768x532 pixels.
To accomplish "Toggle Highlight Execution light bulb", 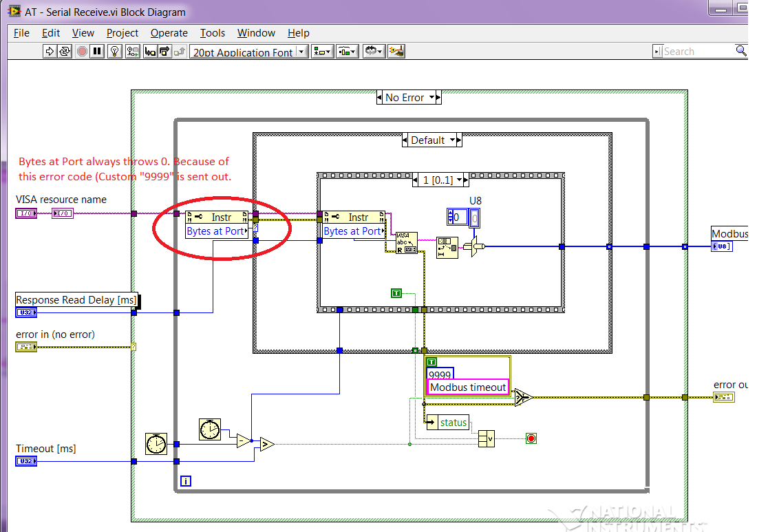I will point(115,52).
